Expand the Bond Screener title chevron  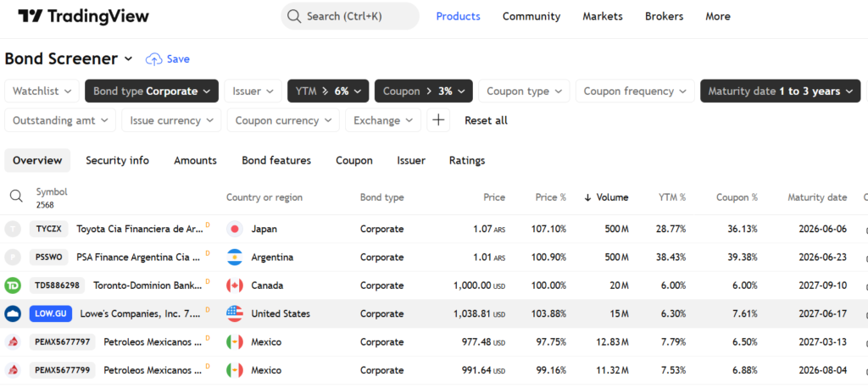129,58
